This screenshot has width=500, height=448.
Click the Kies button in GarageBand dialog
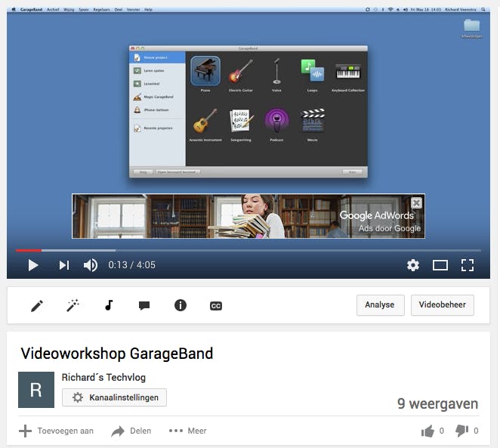(352, 171)
